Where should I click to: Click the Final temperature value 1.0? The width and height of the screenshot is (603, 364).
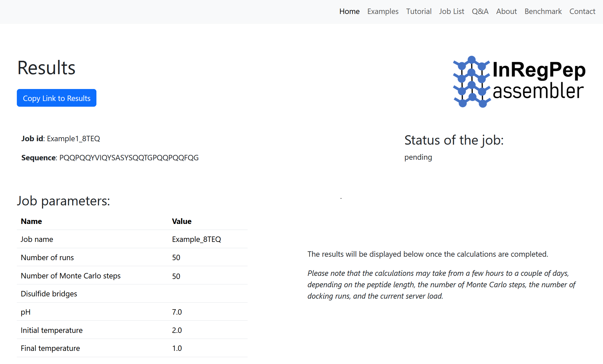(177, 348)
